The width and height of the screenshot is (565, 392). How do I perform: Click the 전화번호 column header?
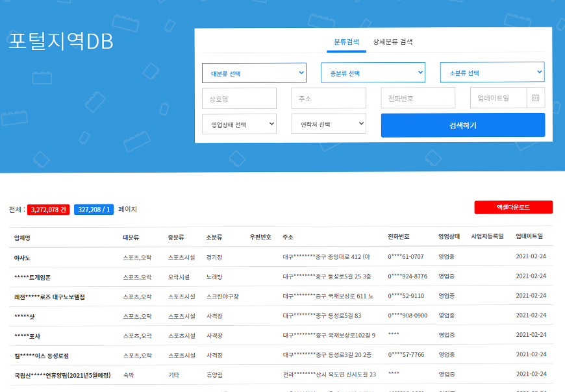(399, 236)
